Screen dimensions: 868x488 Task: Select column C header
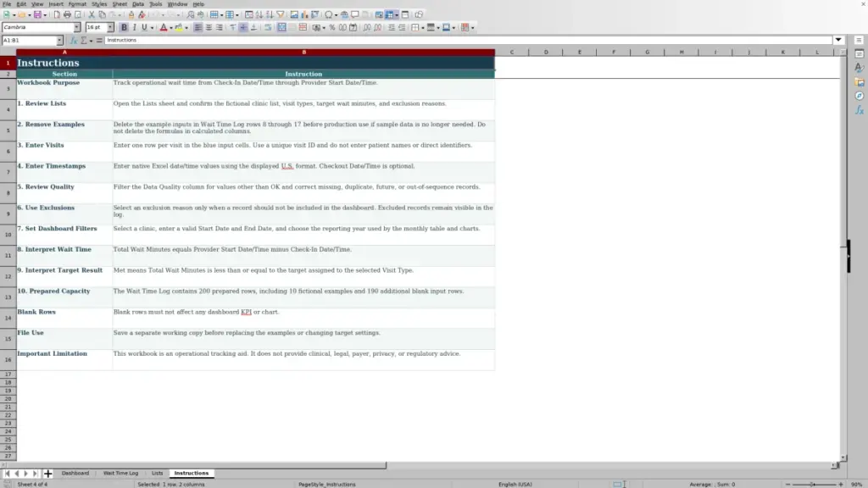click(x=511, y=52)
